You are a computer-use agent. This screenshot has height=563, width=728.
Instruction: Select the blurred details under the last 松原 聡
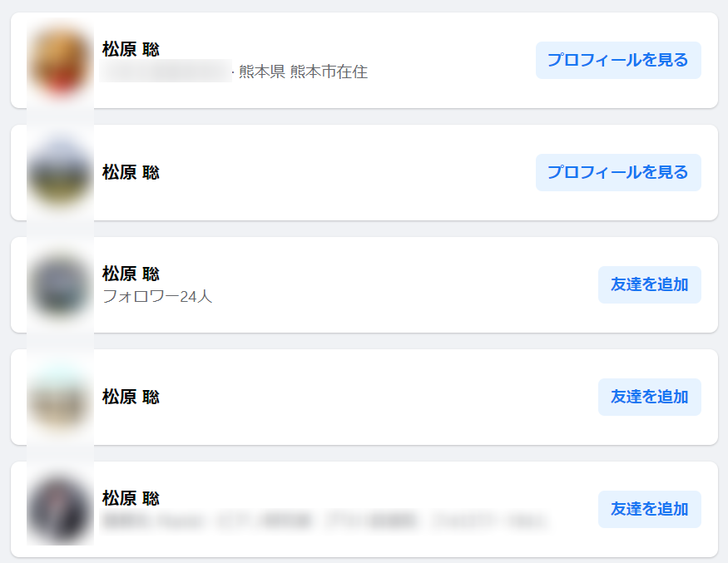[x=325, y=521]
